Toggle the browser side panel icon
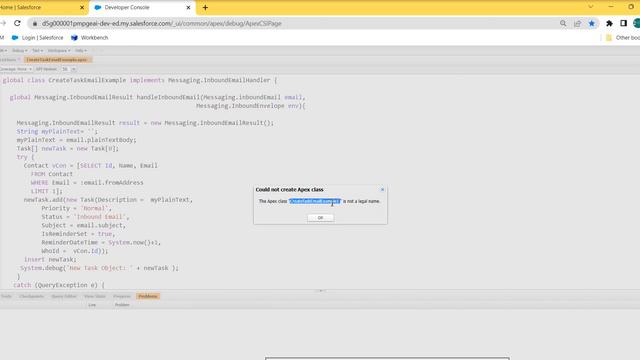The height and width of the screenshot is (360, 640). coord(623,24)
